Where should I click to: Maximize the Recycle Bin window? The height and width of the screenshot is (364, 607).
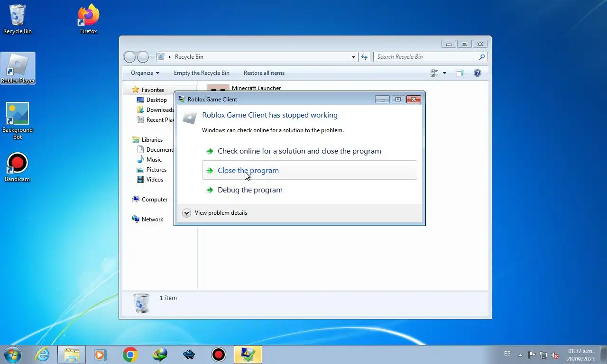point(464,44)
